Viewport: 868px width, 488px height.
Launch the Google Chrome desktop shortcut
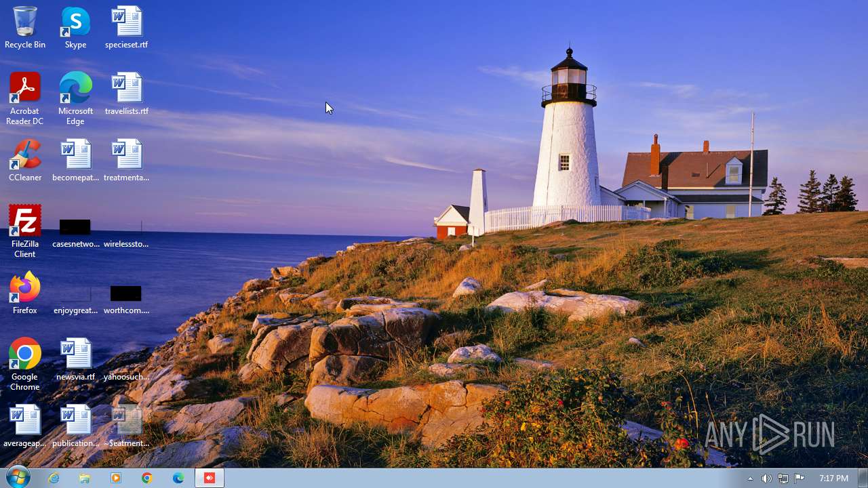(25, 365)
